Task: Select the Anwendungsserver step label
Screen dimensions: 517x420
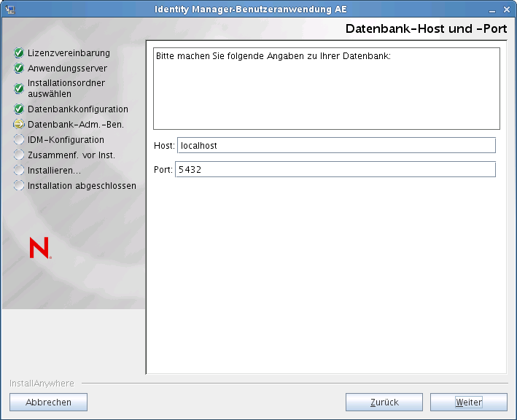Action: 67,69
